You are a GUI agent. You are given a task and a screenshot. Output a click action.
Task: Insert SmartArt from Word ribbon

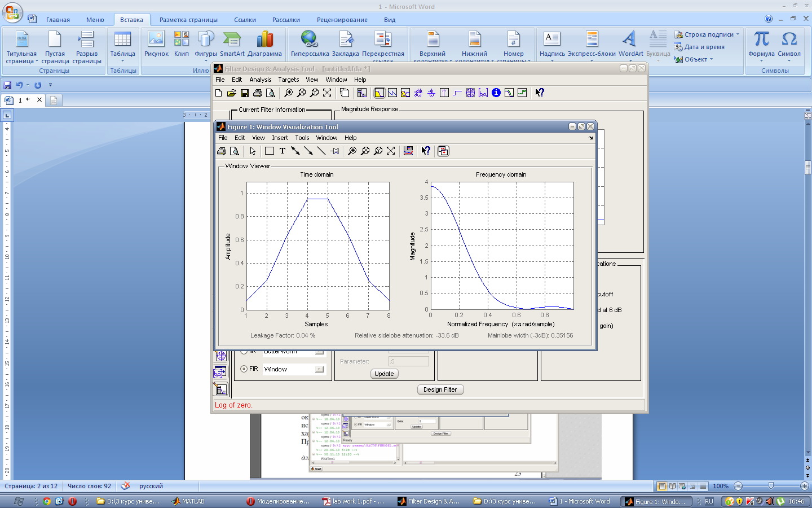tap(232, 44)
